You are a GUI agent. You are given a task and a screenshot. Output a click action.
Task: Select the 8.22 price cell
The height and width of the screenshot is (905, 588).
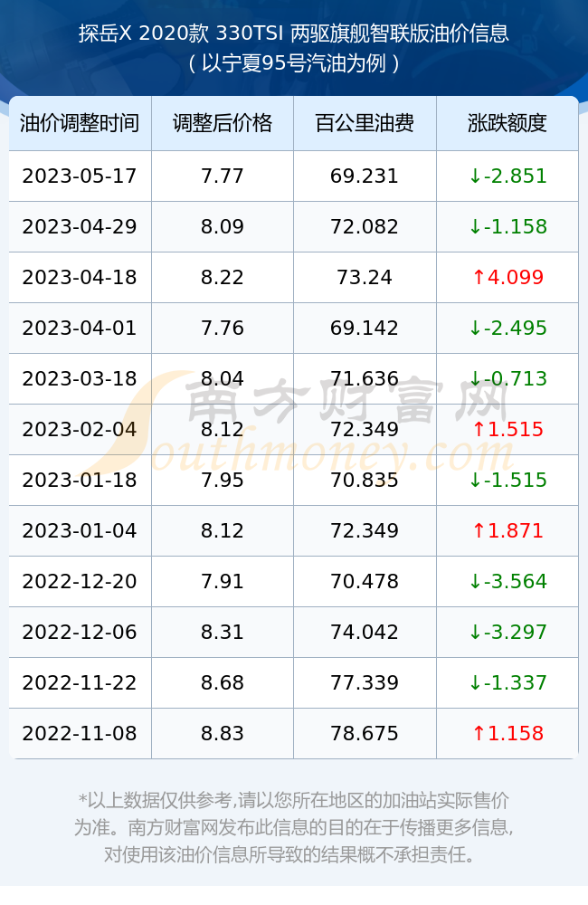click(x=223, y=277)
